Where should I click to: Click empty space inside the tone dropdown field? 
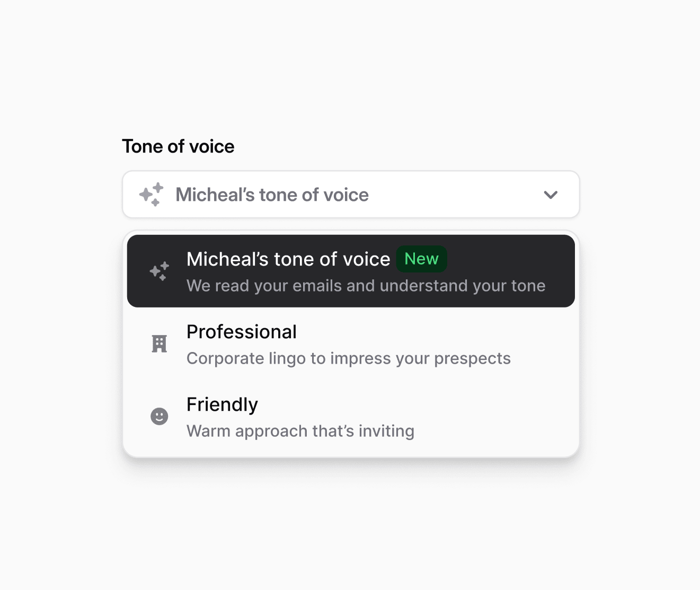point(456,195)
